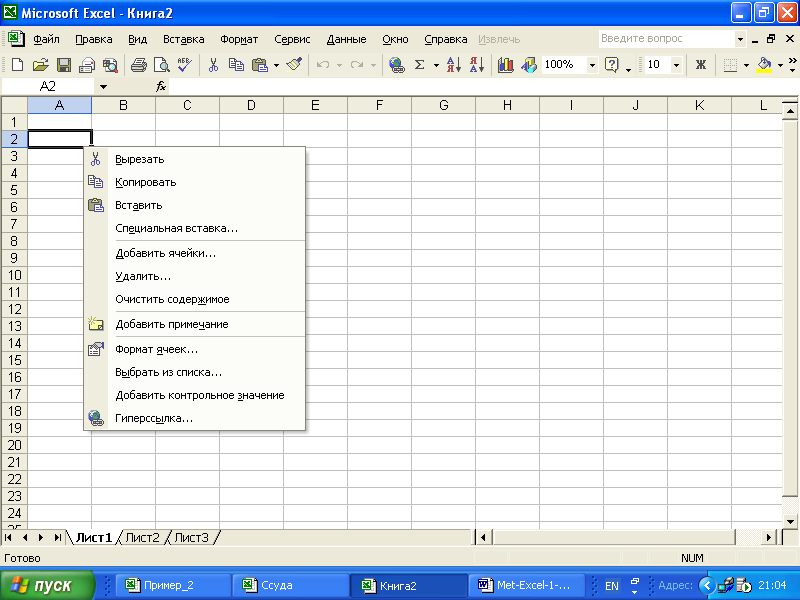Click the пуск Start button
The image size is (800, 600).
pyautogui.click(x=48, y=585)
